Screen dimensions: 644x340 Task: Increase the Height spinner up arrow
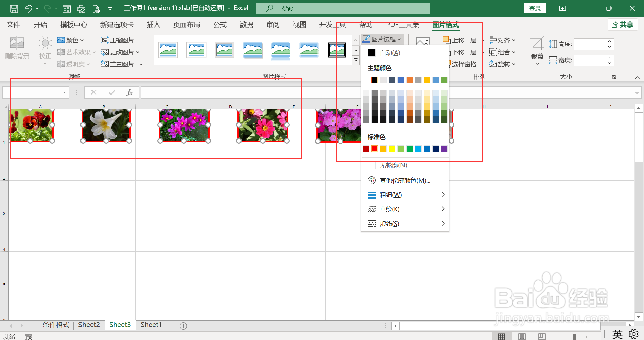[x=610, y=41]
